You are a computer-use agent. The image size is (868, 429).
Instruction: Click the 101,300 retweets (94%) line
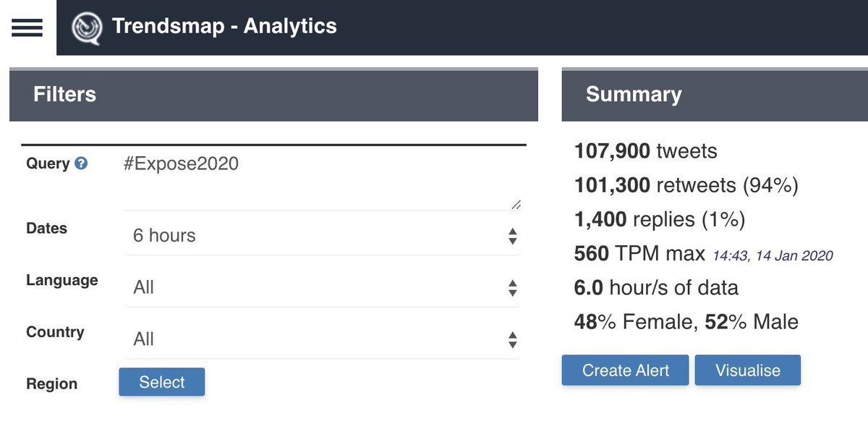[x=686, y=186]
